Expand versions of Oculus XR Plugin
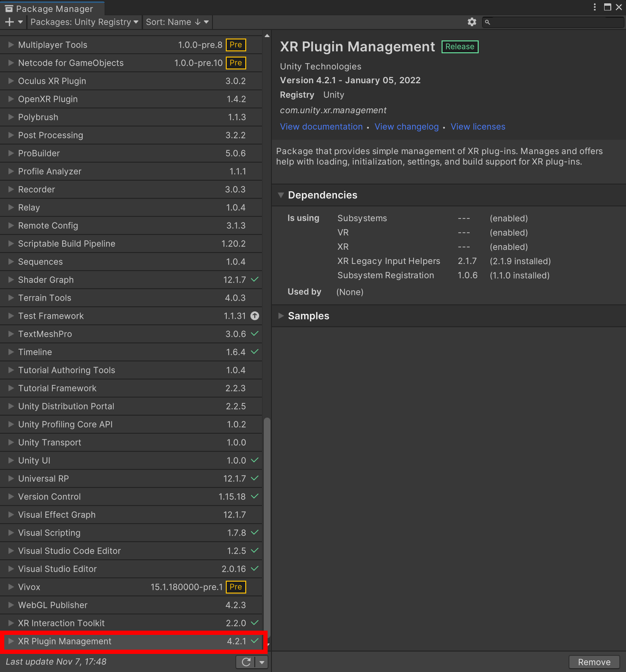The width and height of the screenshot is (626, 672). tap(11, 81)
